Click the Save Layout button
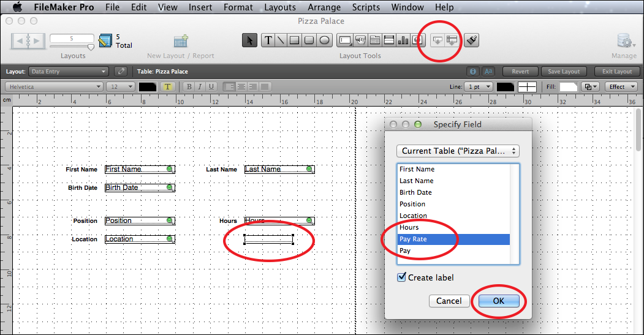Screen dimensions: 644x335 pos(564,72)
